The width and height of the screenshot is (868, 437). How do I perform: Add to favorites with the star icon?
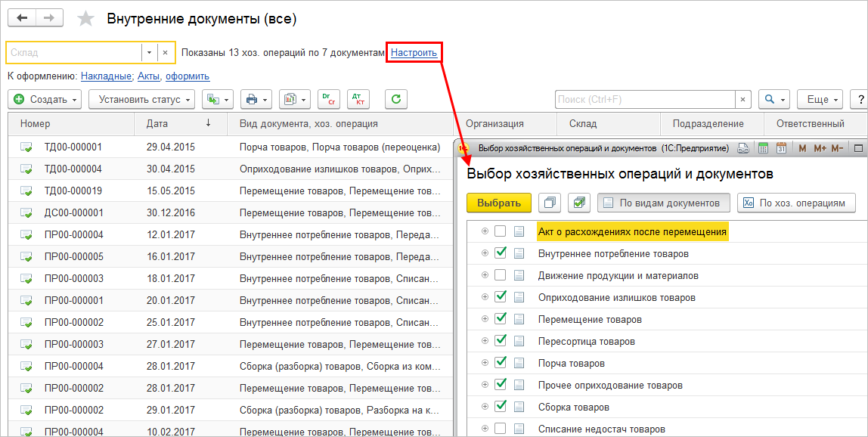click(x=87, y=19)
